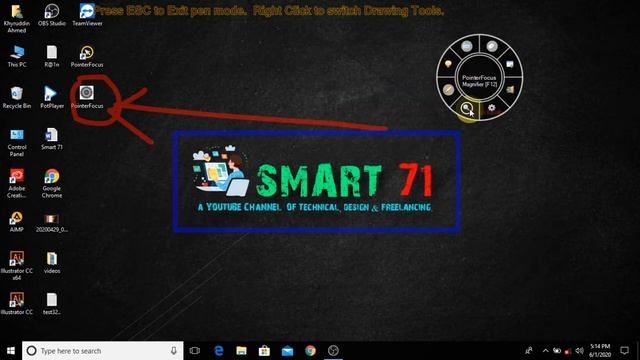This screenshot has width=640, height=360.
Task: Click the round cursor icon in PointerFocus wheel
Action: [492, 46]
